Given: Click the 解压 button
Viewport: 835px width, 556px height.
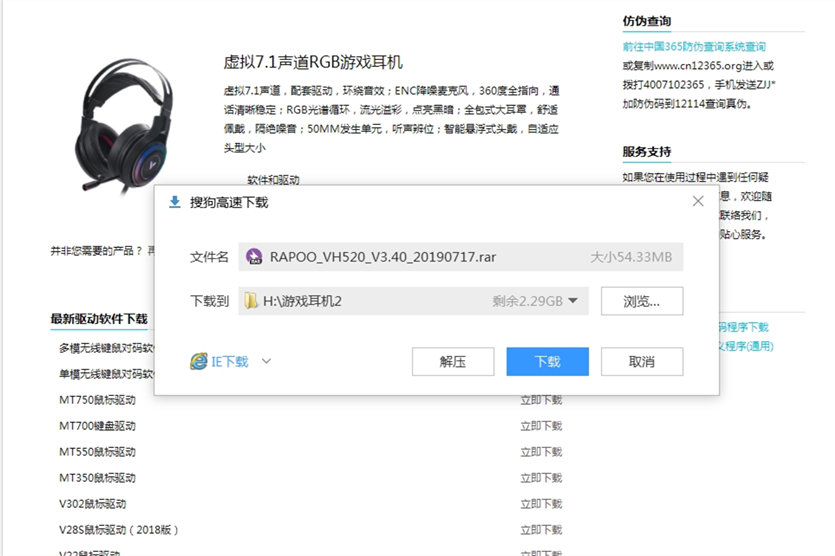Looking at the screenshot, I should [x=453, y=362].
